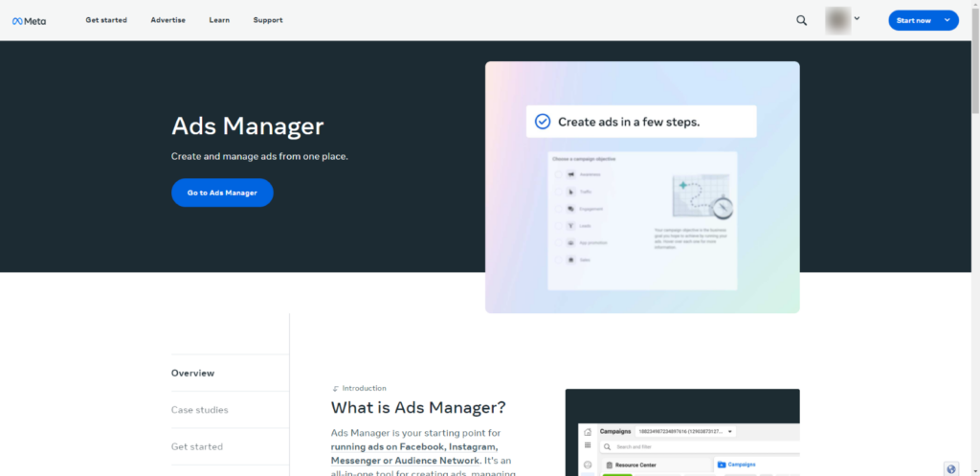
Task: Open the Learn menu in top navigation
Action: click(219, 20)
